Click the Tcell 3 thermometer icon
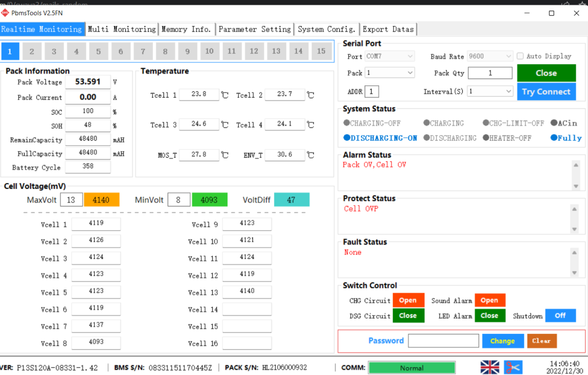 [x=225, y=125]
